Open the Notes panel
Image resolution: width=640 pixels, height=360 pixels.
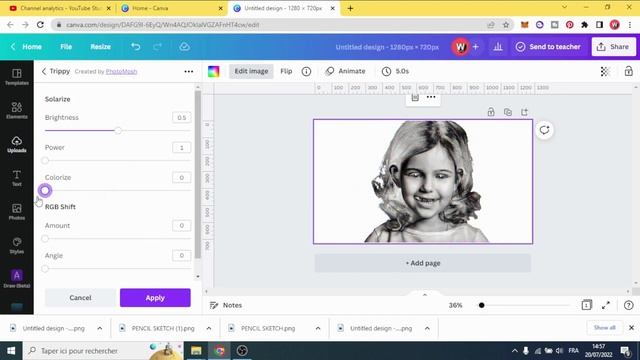coord(226,305)
